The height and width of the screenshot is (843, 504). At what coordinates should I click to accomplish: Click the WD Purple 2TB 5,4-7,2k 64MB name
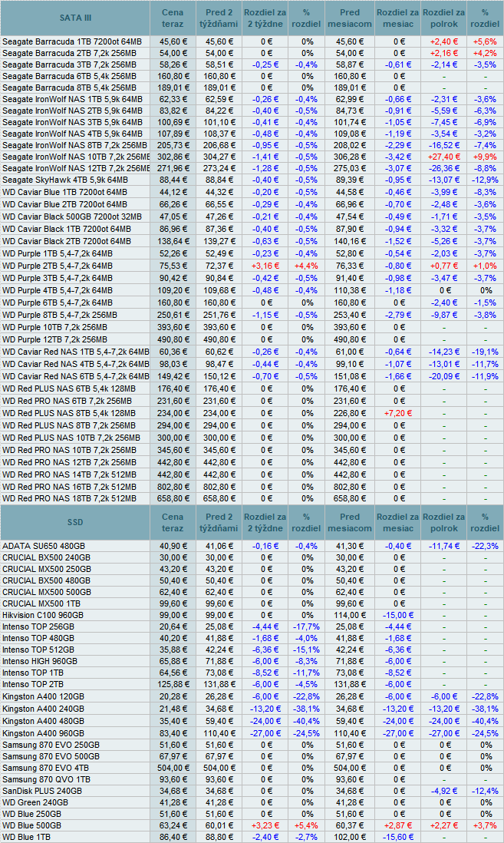(58, 266)
